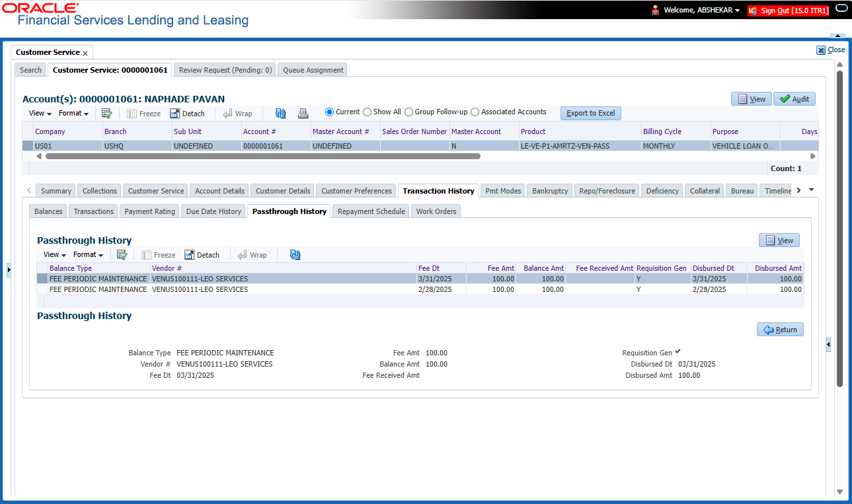Click the Query By Example icon in Passthrough History toolbar

click(x=122, y=255)
